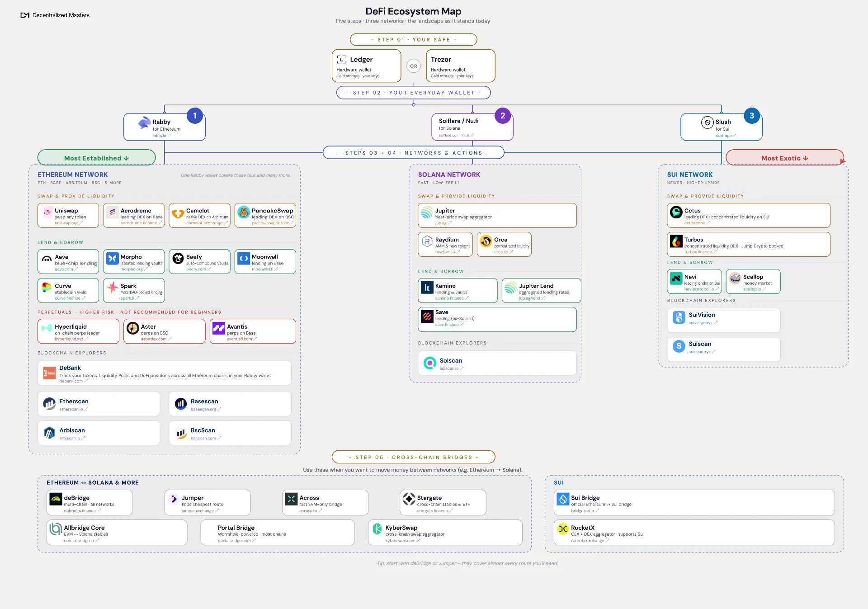Click the Sui Bridge icon
868x609 pixels.
[x=563, y=499]
